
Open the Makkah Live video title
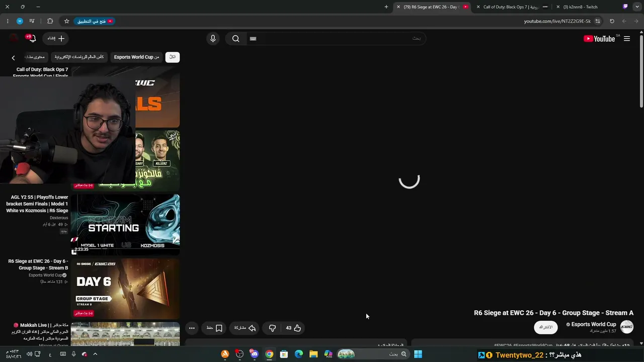(40, 332)
